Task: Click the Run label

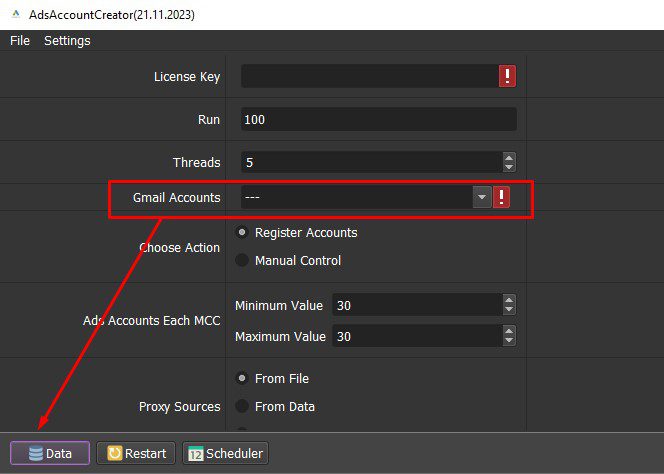Action: 209,120
